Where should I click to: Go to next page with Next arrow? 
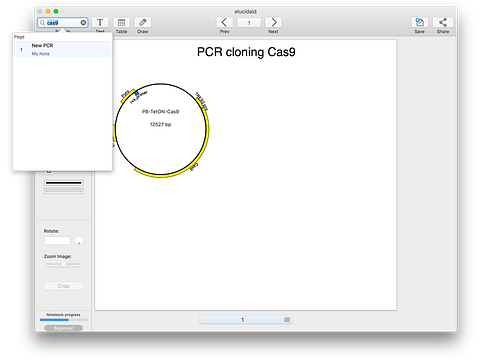273,23
